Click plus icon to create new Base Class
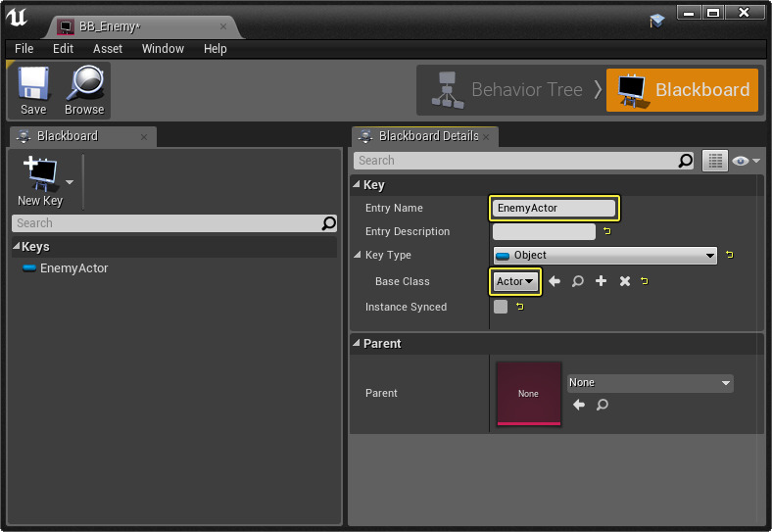The height and width of the screenshot is (532, 772). 602,282
